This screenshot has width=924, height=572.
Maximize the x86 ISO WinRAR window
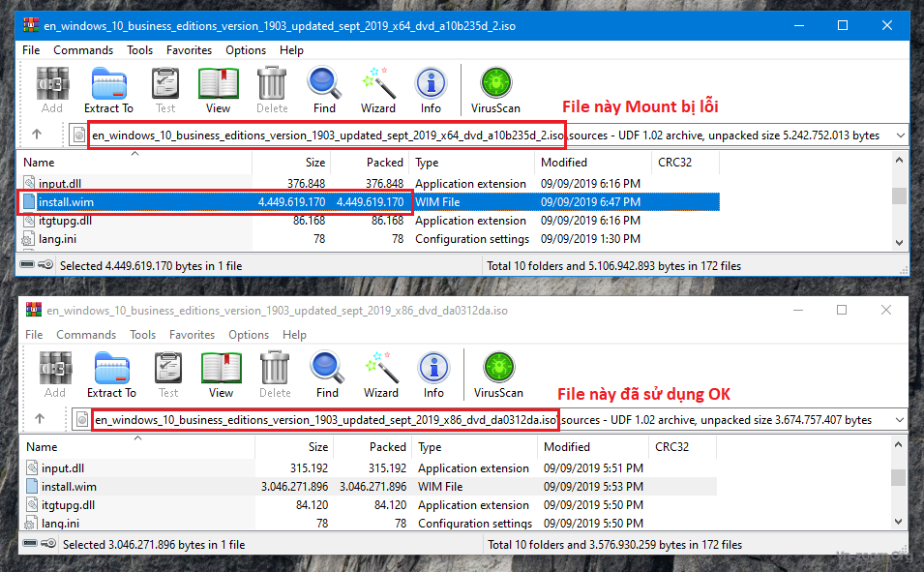point(842,310)
